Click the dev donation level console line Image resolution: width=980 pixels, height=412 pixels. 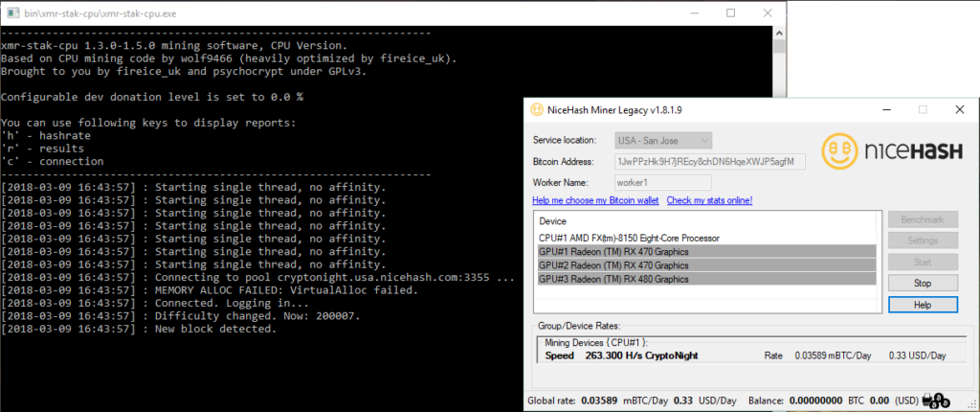152,97
